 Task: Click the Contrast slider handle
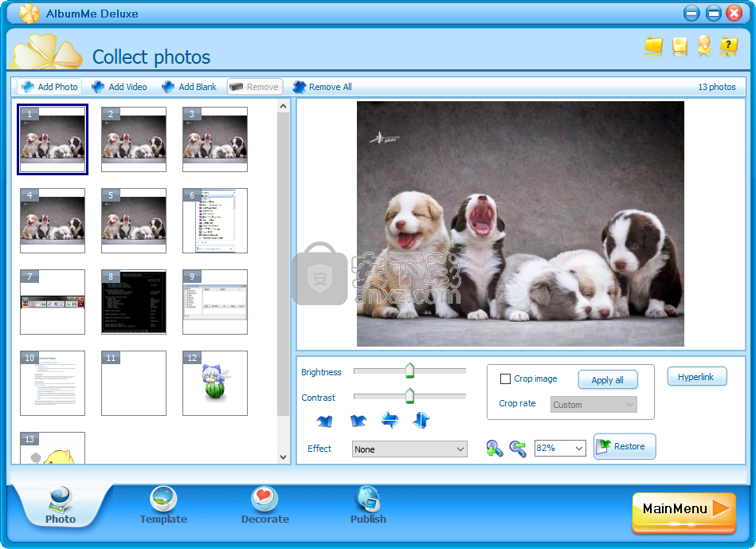pyautogui.click(x=409, y=395)
